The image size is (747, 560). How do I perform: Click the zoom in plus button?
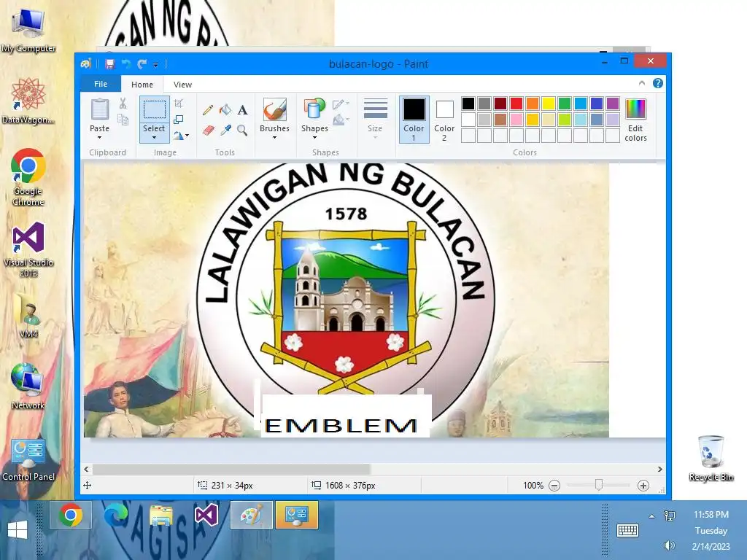point(643,486)
